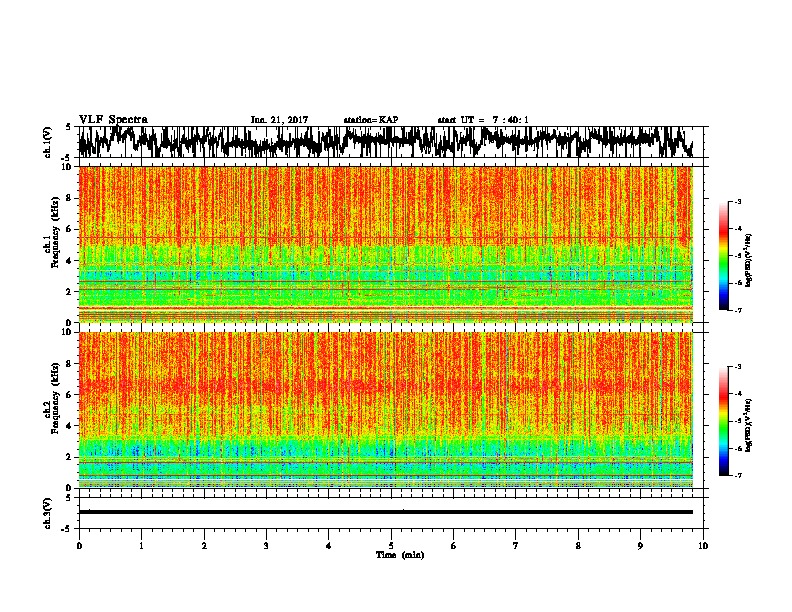
Task: Click time-axis tick label "3"
Action: point(266,546)
